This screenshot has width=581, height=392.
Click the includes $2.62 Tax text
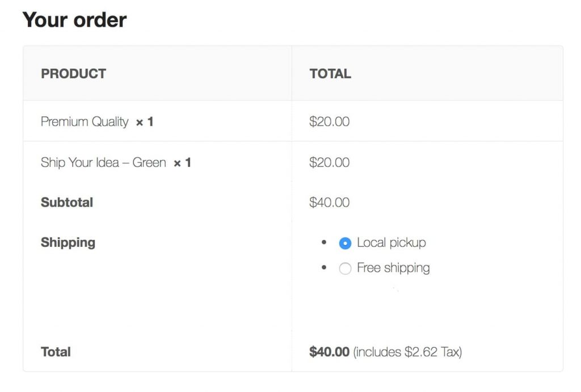407,352
